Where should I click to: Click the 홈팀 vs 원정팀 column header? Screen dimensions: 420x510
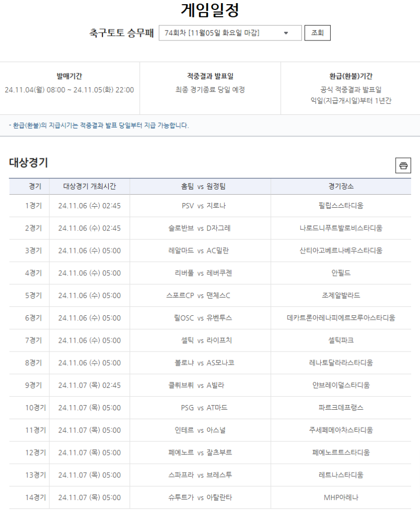(203, 186)
